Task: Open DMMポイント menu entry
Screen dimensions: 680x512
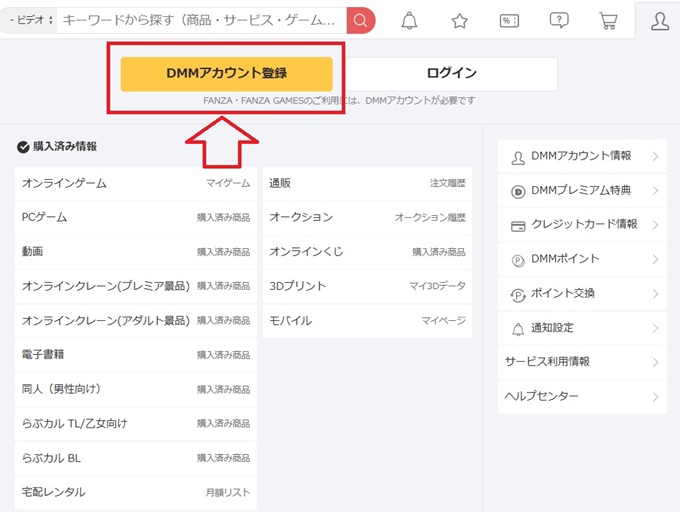Action: pos(582,259)
